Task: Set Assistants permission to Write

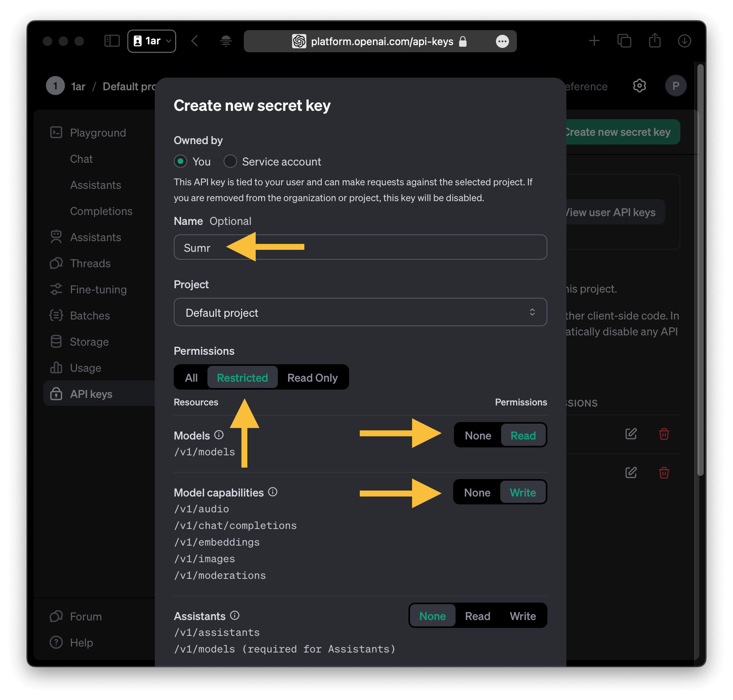Action: (x=522, y=616)
